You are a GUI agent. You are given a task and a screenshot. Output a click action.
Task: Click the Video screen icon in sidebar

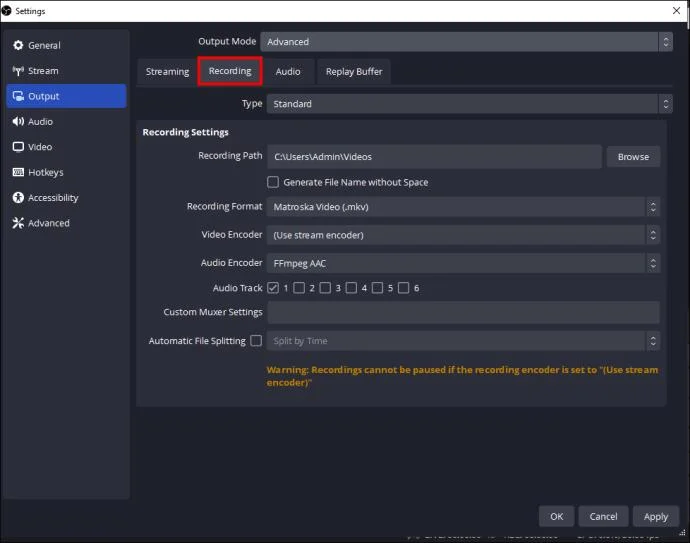point(18,147)
